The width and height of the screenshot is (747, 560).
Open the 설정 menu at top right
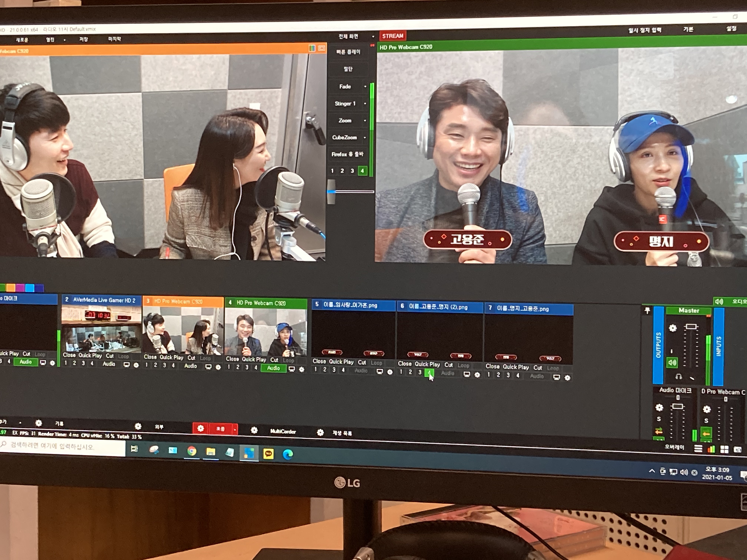tap(731, 29)
